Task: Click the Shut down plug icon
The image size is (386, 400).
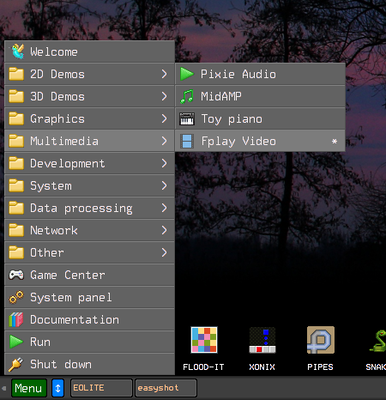Action: 16,364
